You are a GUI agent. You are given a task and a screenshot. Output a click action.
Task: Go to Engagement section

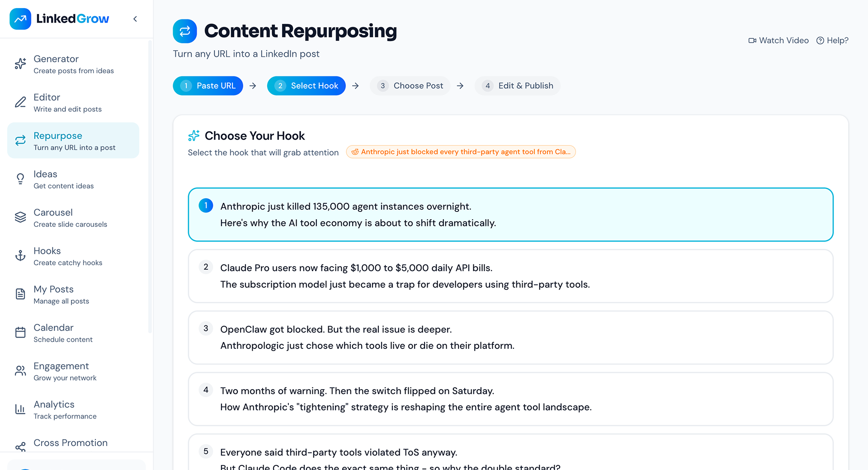[73, 371]
